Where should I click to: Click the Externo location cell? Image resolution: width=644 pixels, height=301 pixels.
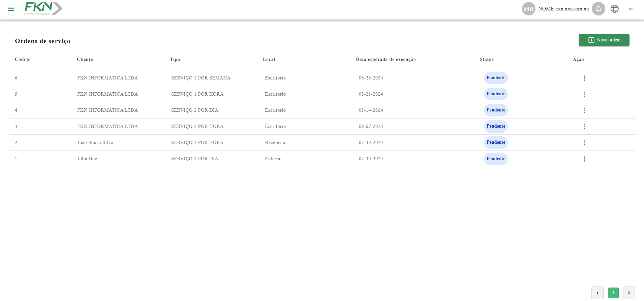tap(273, 159)
